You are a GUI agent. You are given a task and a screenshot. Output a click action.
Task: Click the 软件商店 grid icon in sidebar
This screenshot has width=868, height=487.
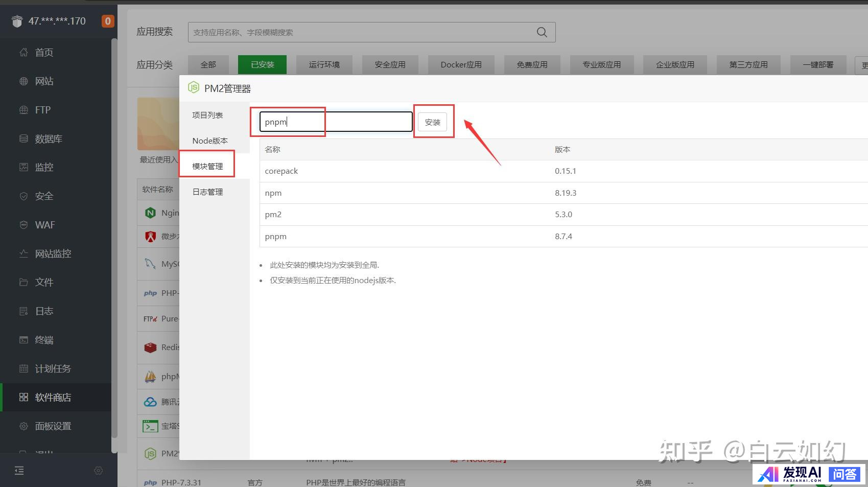24,398
